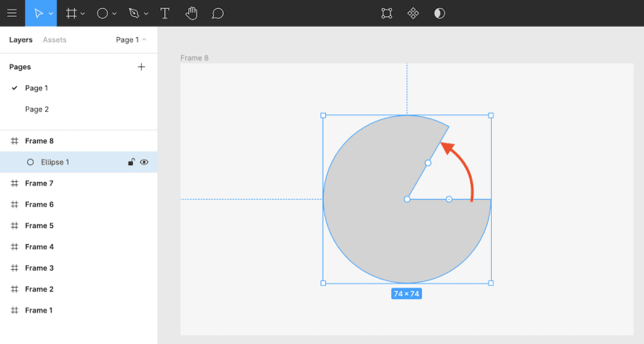Viewport: 644px width, 344px height.
Task: Select the Pen tool
Action: point(134,13)
